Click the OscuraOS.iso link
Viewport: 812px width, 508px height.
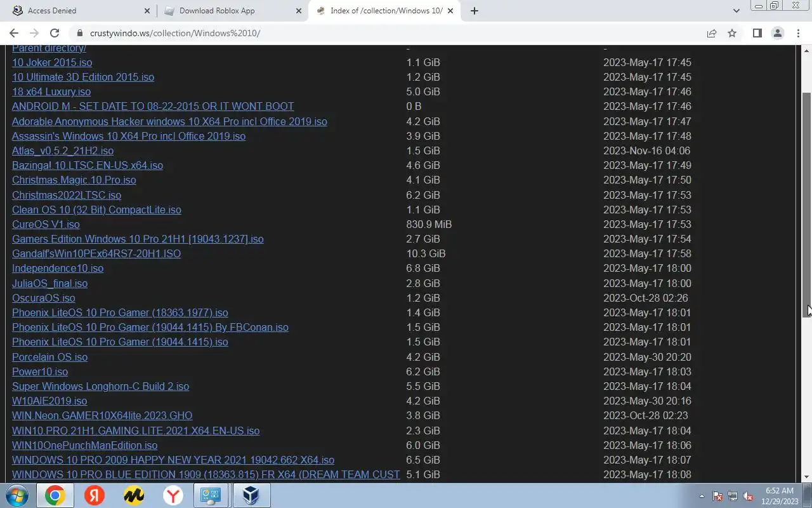pos(44,298)
